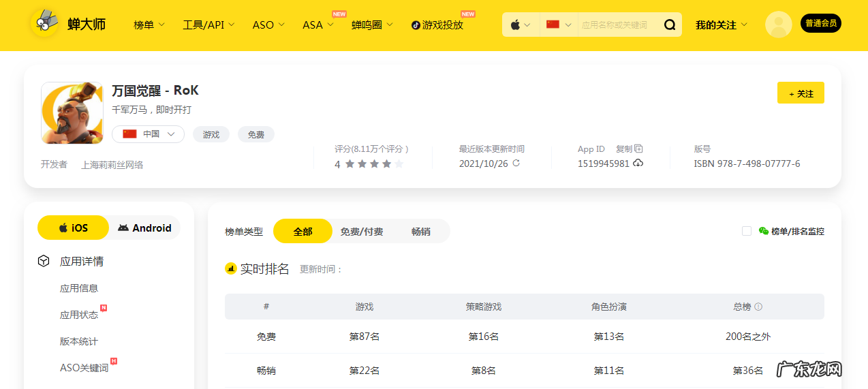This screenshot has width=868, height=389.
Task: Click the search magnifier icon
Action: point(670,25)
